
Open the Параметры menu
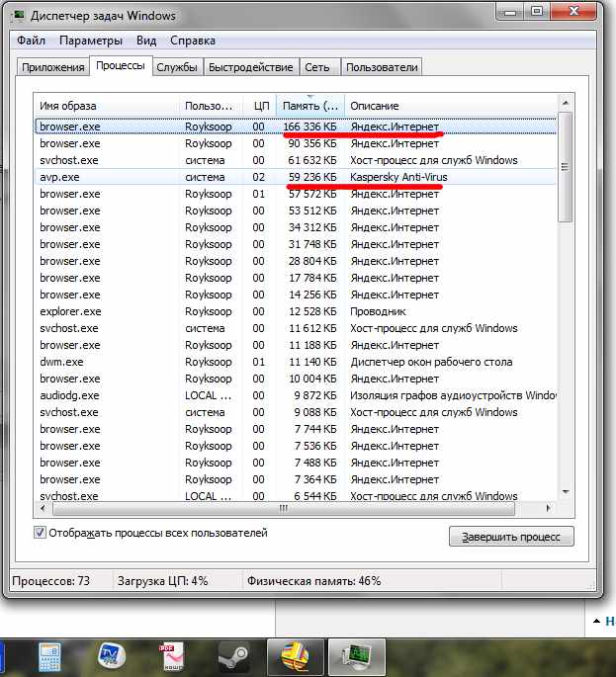[91, 41]
